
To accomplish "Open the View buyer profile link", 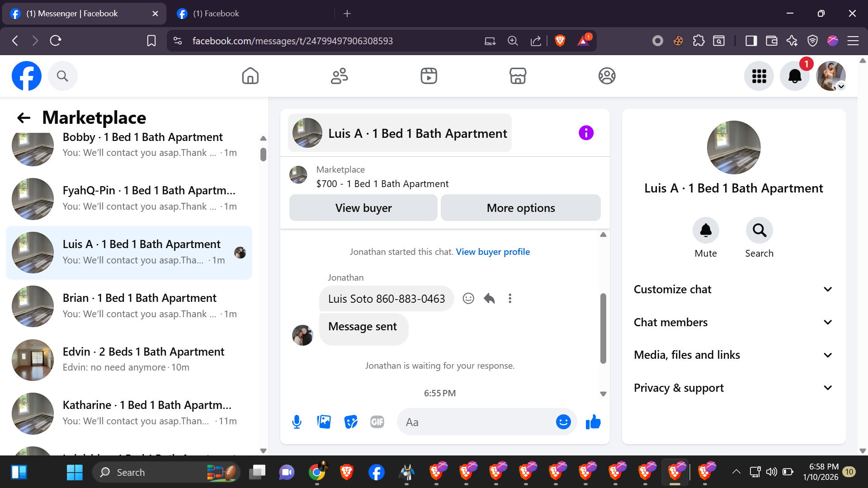I will click(493, 252).
